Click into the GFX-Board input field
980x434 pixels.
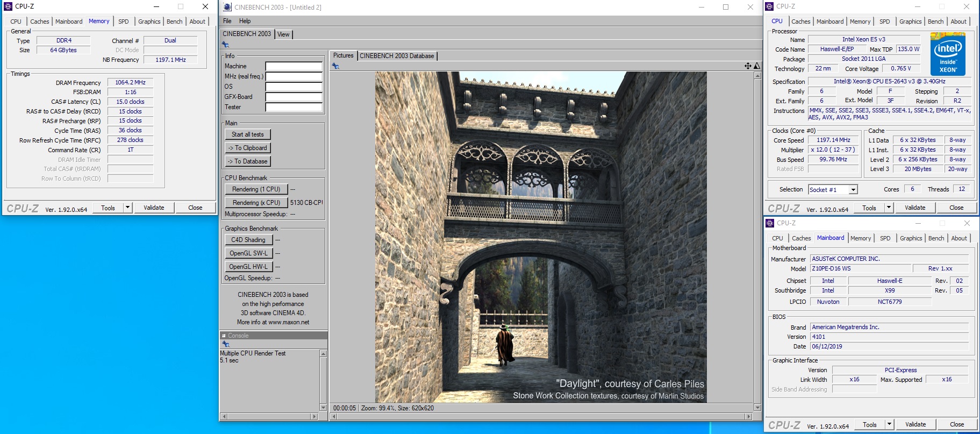coord(294,97)
